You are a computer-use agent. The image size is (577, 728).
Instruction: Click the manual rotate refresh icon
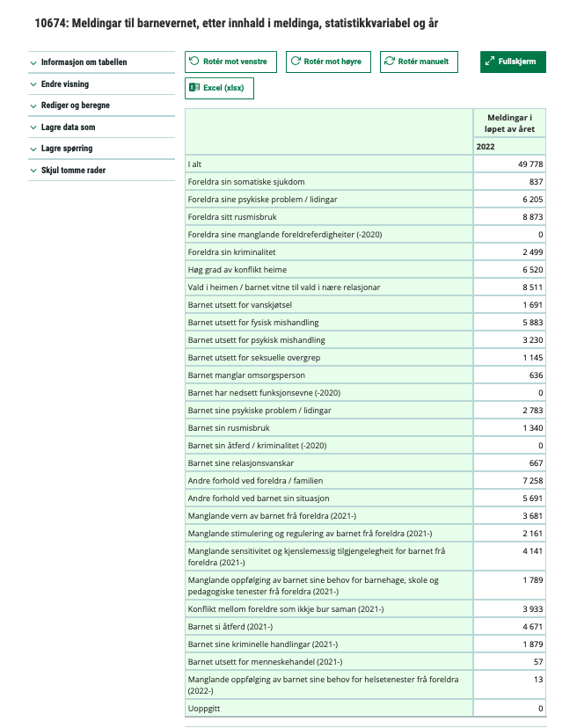[x=390, y=62]
